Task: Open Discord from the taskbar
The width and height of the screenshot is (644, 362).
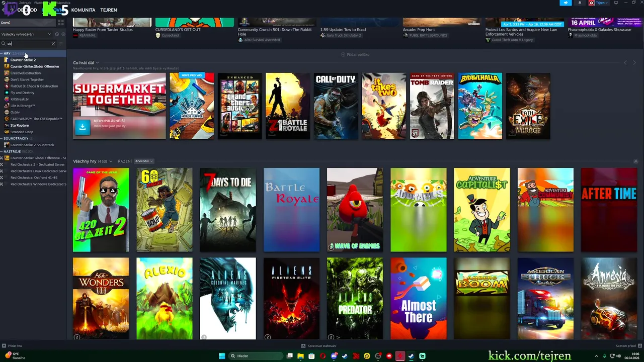Action: [334, 356]
